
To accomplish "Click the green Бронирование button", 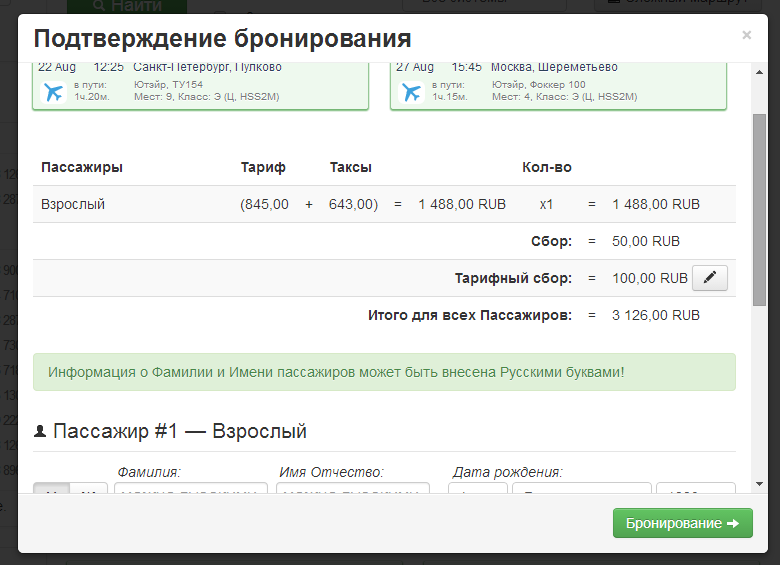I will 682,523.
